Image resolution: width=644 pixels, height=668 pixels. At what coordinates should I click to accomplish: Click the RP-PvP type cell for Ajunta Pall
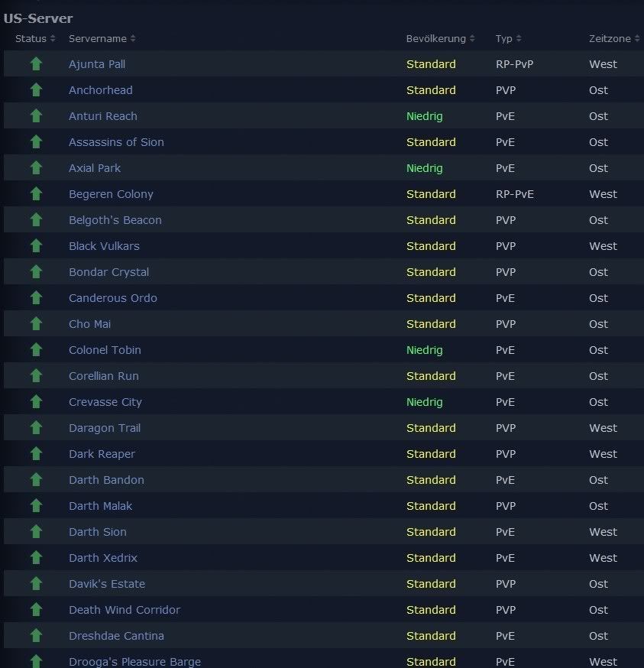click(x=514, y=64)
